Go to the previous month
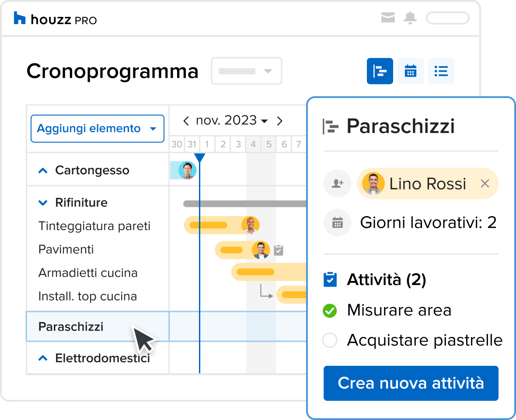This screenshot has height=420, width=516. click(186, 121)
